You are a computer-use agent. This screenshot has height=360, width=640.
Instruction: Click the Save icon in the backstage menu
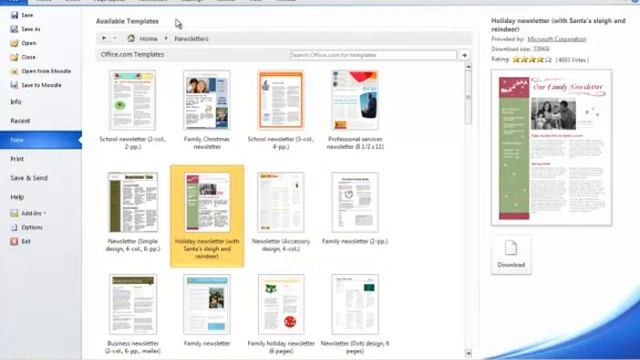14,15
